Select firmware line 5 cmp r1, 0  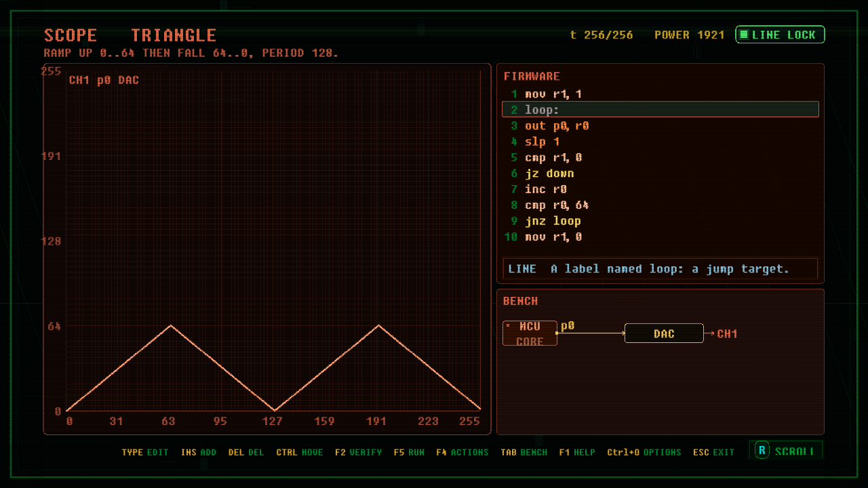click(660, 157)
